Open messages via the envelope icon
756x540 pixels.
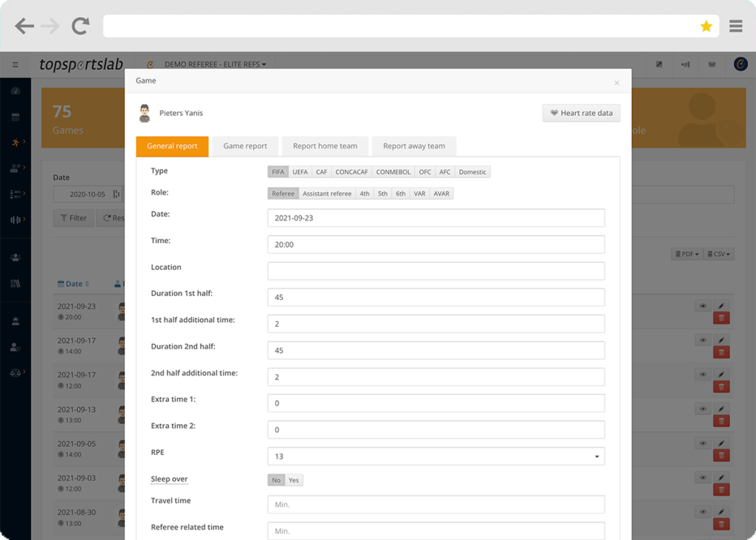pos(711,64)
